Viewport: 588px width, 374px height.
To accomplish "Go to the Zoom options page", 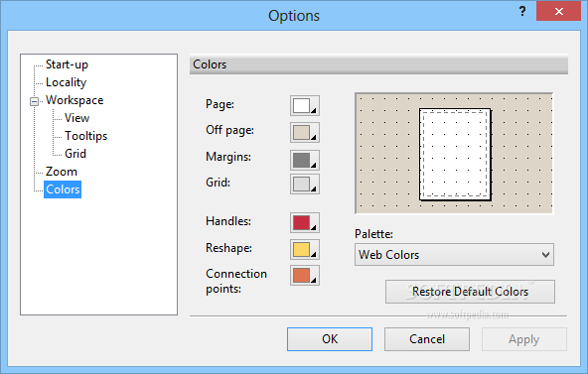I will (62, 172).
